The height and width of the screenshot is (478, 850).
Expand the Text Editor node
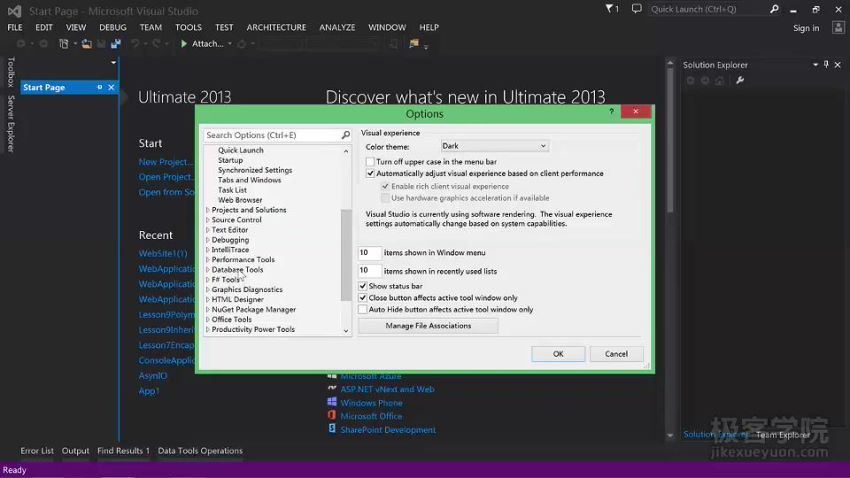(x=208, y=230)
